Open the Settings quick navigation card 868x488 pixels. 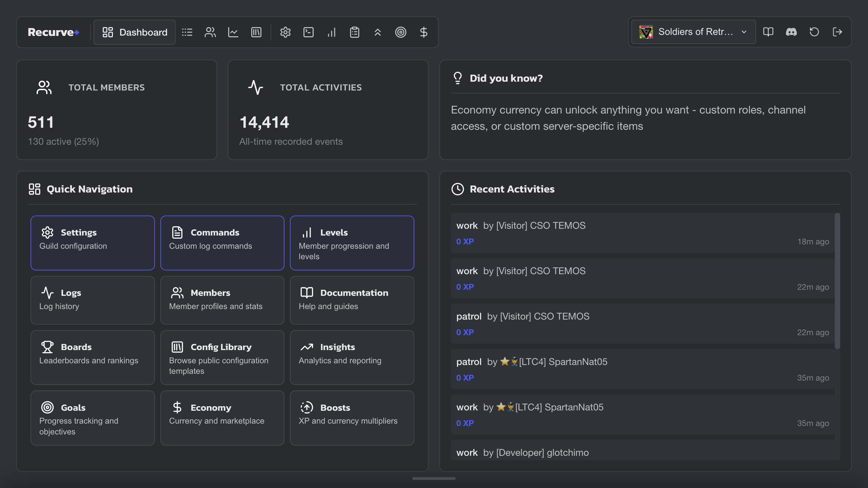pos(93,243)
